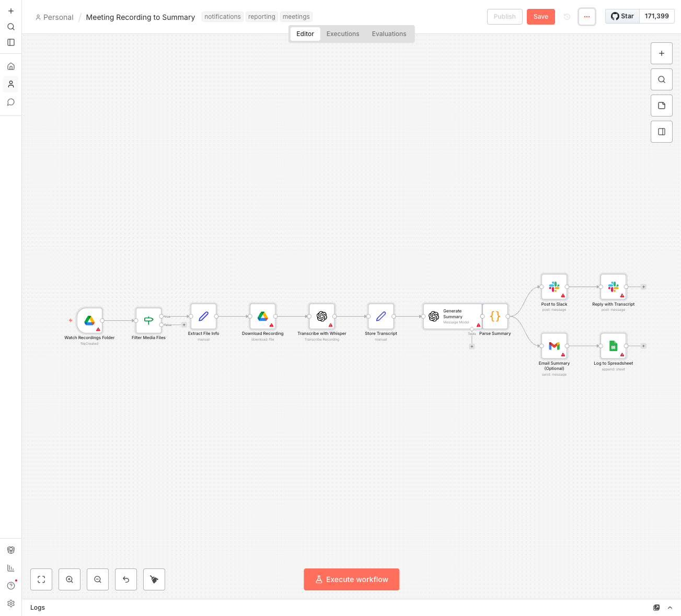681x616 pixels.
Task: Select the Filter Media Files node
Action: point(148,320)
